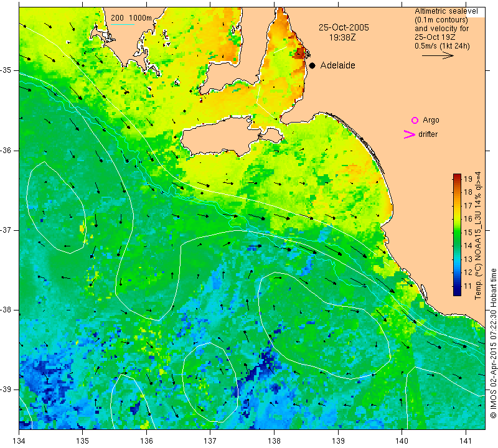Viewport: 498px width, 448px height.
Task: Click the 139 longitude axis label
Action: tap(338, 441)
